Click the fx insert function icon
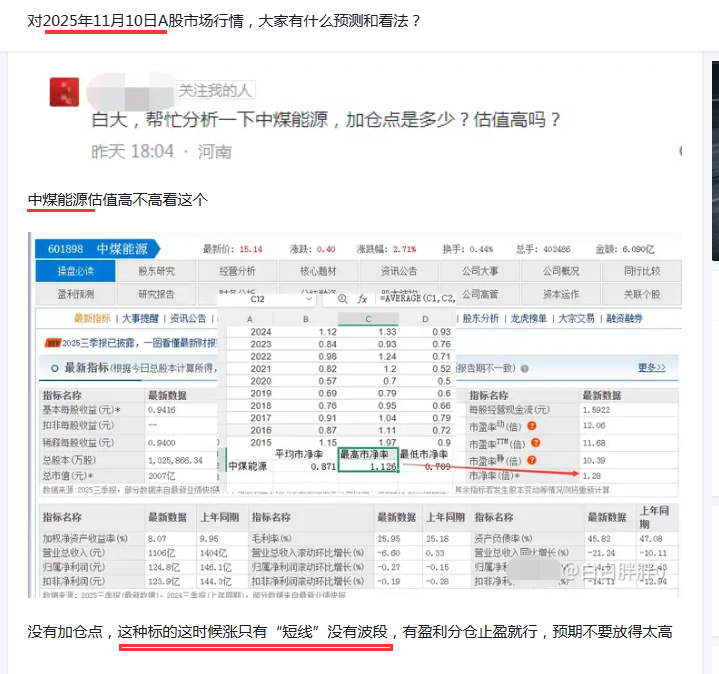This screenshot has width=719, height=674. point(362,299)
